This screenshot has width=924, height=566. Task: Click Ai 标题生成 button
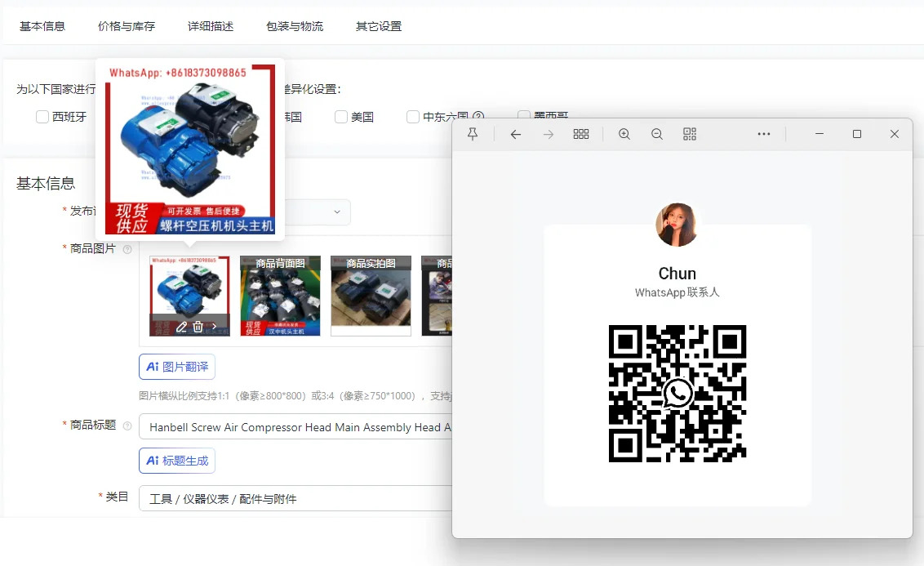177,461
